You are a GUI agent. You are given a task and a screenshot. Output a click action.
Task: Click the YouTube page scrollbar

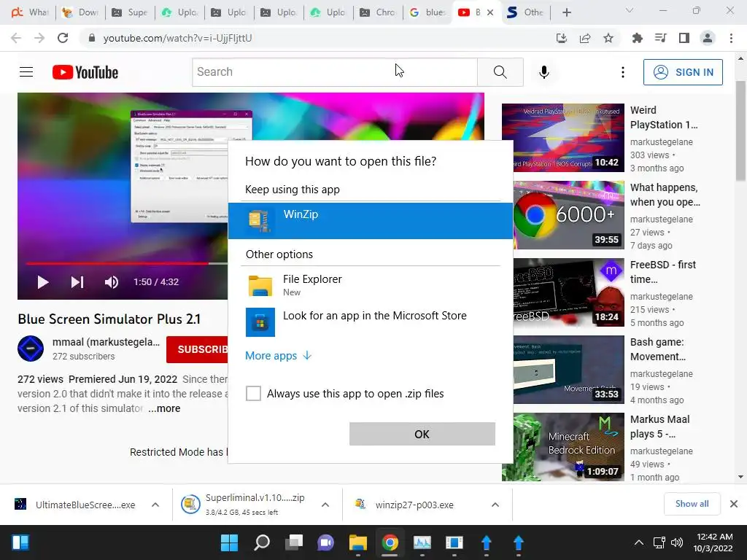point(740,131)
